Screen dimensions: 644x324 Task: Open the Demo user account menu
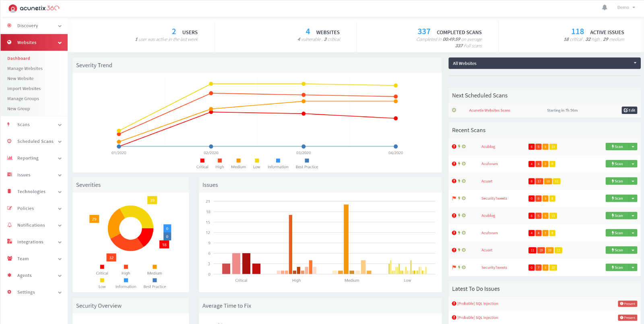click(626, 8)
